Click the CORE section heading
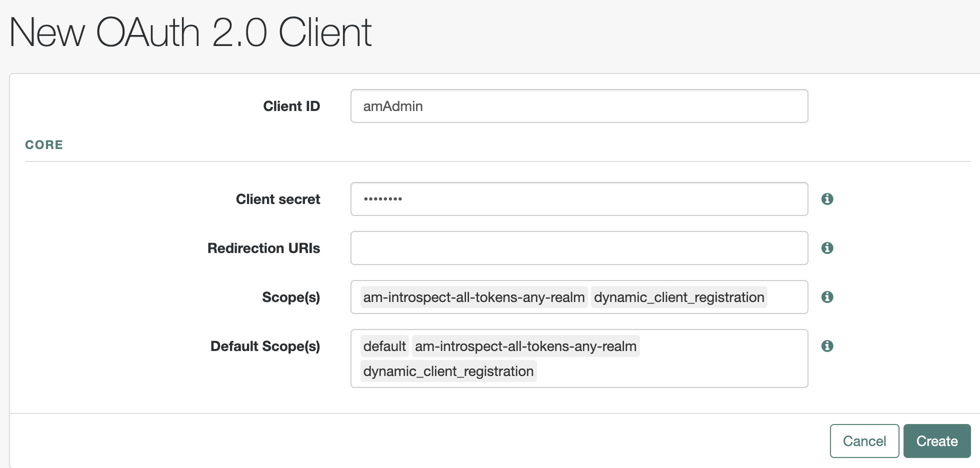Screen dimensions: 980x468 pyautogui.click(x=44, y=145)
